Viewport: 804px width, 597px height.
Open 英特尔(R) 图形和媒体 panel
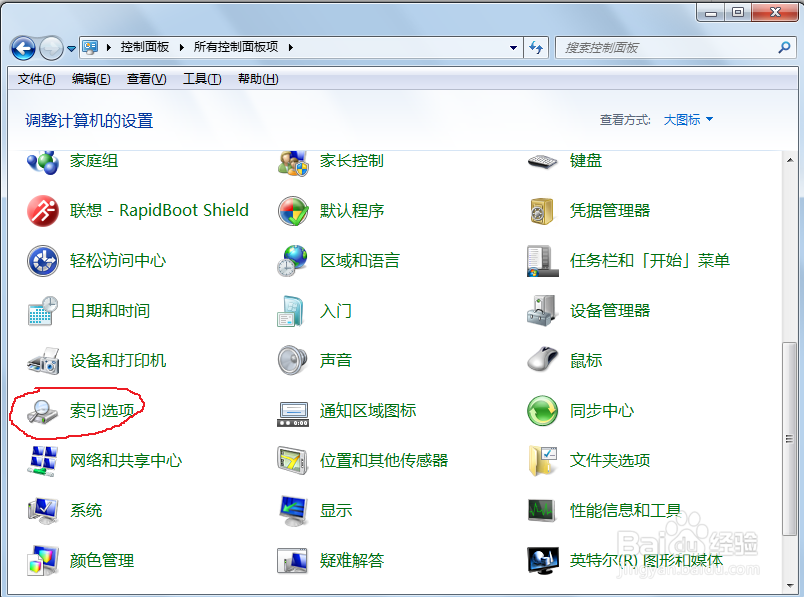(x=647, y=560)
